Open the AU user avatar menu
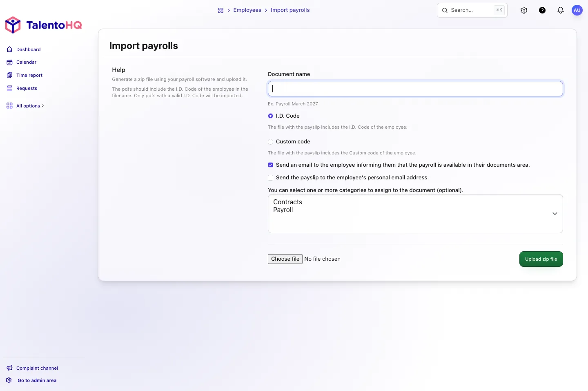Image resolution: width=588 pixels, height=391 pixels. point(577,10)
